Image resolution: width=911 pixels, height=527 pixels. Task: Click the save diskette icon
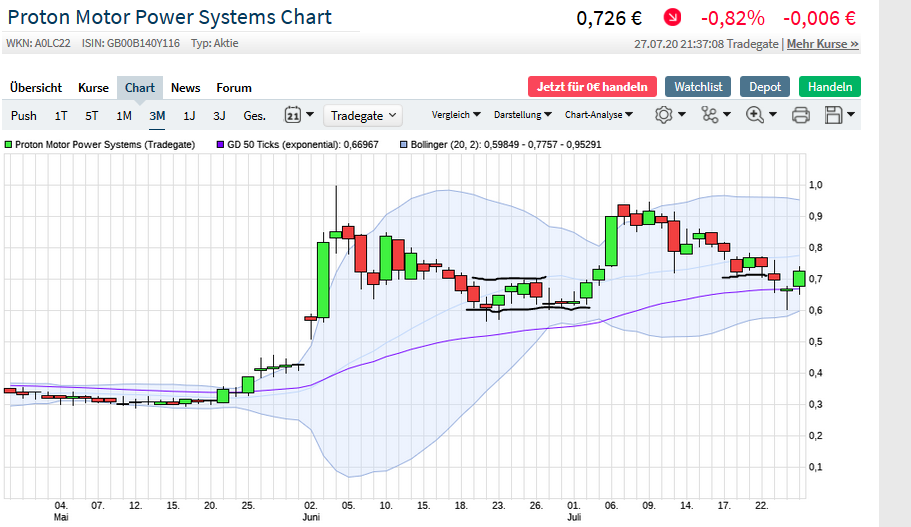point(839,115)
